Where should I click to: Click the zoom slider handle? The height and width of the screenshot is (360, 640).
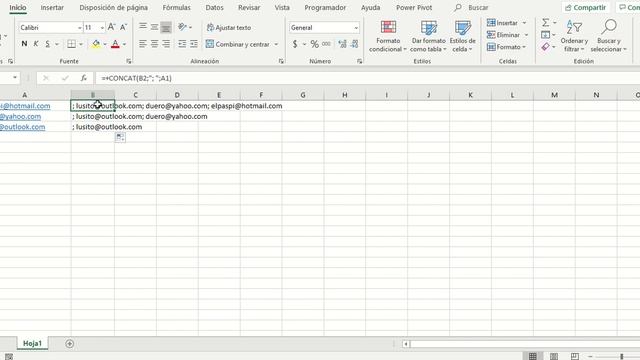622,357
